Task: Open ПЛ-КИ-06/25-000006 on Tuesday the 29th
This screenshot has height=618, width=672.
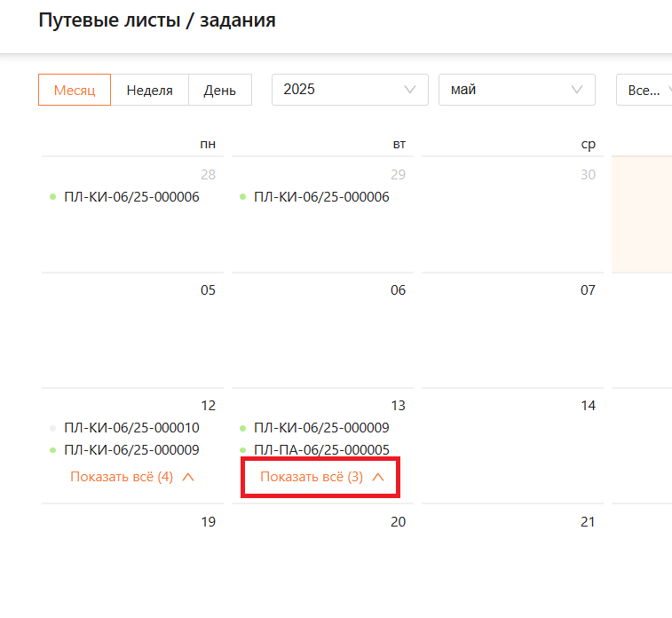Action: 321,197
